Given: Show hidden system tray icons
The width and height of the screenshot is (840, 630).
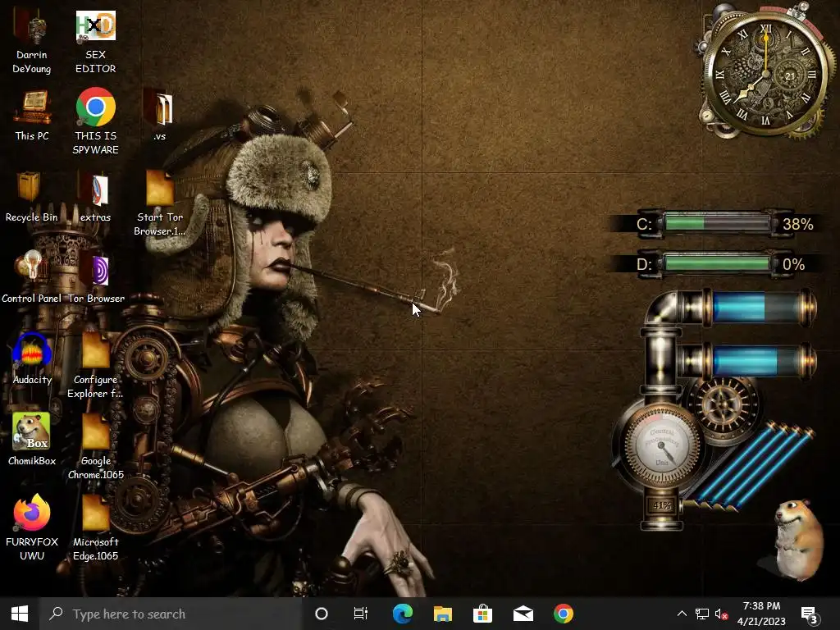Looking at the screenshot, I should click(682, 614).
